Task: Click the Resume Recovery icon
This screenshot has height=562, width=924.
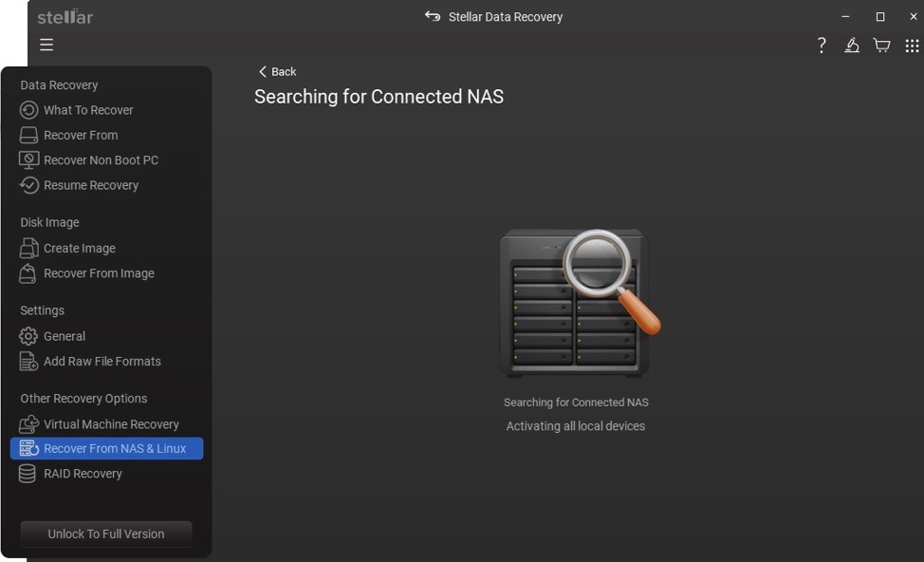Action: point(28,185)
